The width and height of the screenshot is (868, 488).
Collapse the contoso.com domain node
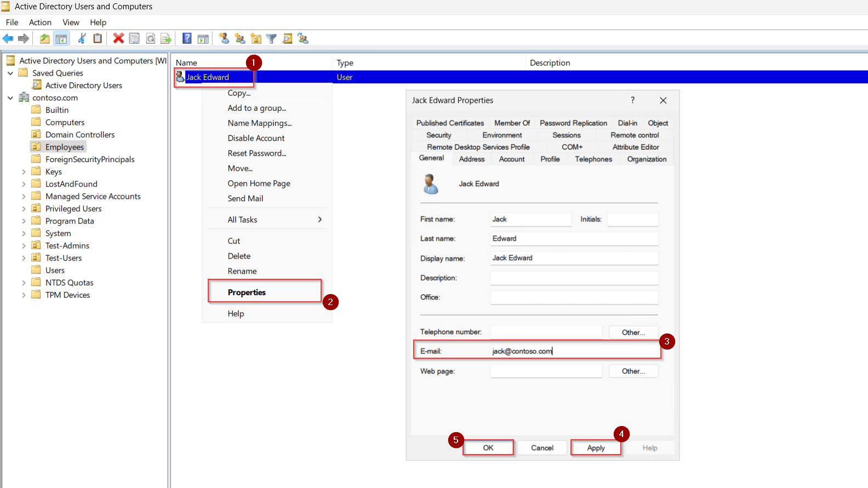[x=10, y=97]
